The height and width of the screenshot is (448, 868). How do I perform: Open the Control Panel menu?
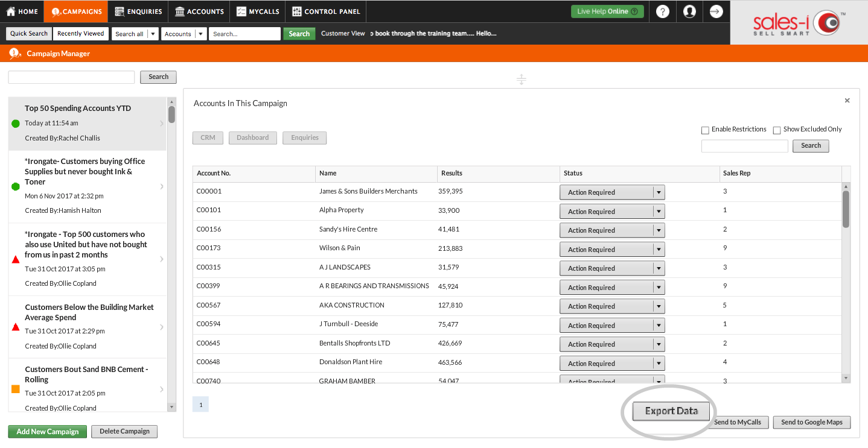pyautogui.click(x=326, y=11)
